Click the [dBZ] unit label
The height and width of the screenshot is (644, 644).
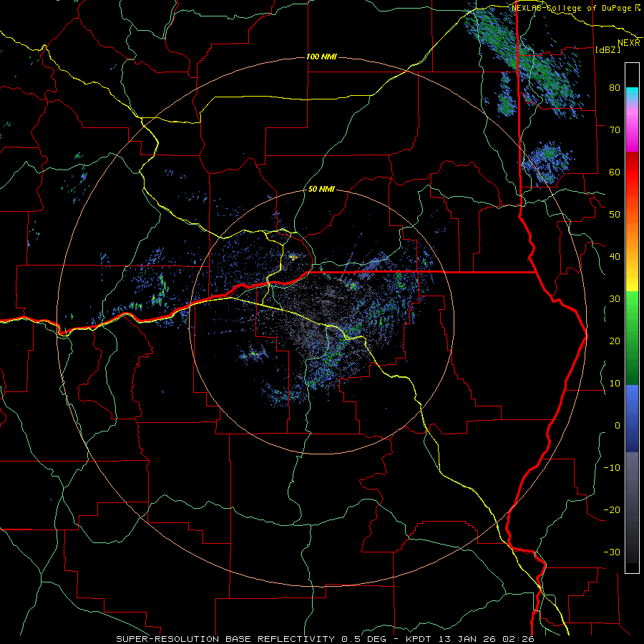tap(608, 49)
